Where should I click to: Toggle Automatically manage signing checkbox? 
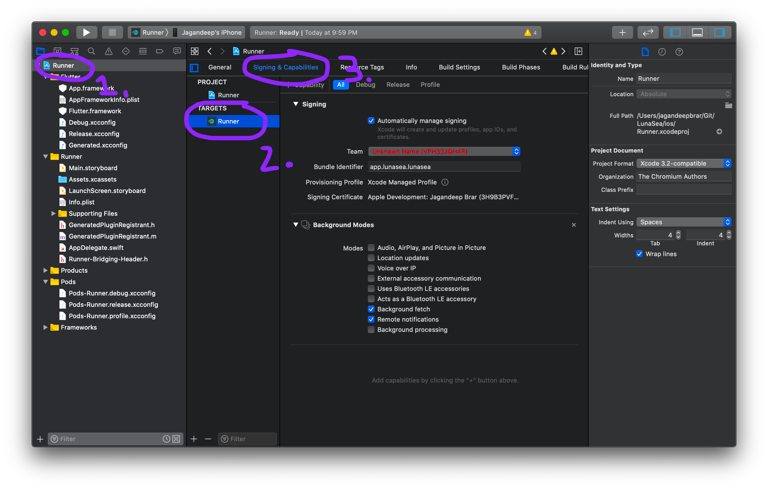tap(371, 121)
